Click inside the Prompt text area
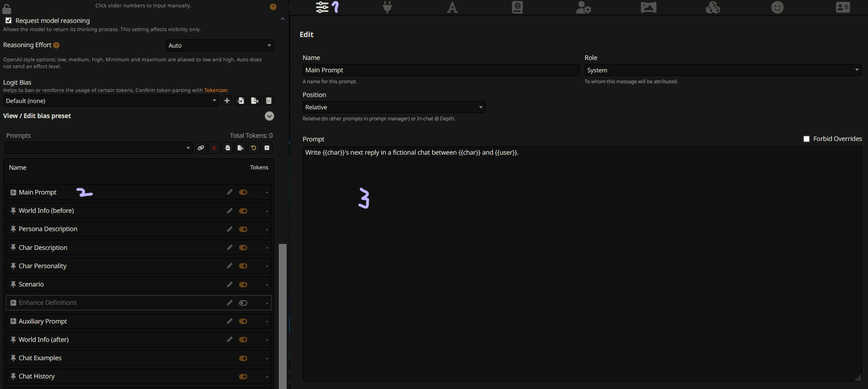Image resolution: width=868 pixels, height=389 pixels. coord(582,264)
